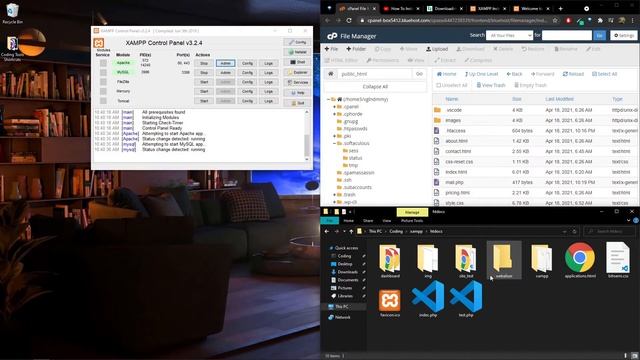Open Help in XAMPP Control Panel
This screenshot has width=640, height=360.
click(298, 93)
